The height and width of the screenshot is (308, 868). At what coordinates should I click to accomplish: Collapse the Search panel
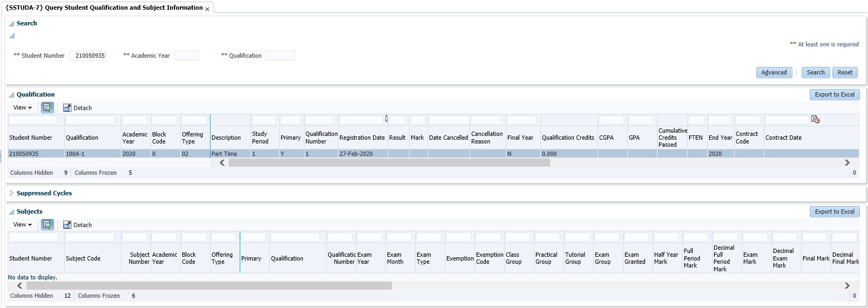(11, 24)
